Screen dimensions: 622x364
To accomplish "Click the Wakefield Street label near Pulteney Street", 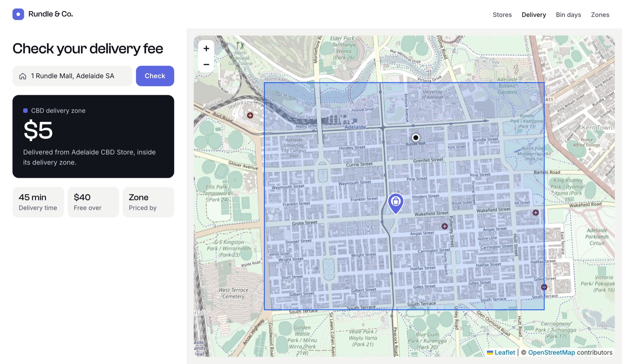I will click(x=432, y=214).
